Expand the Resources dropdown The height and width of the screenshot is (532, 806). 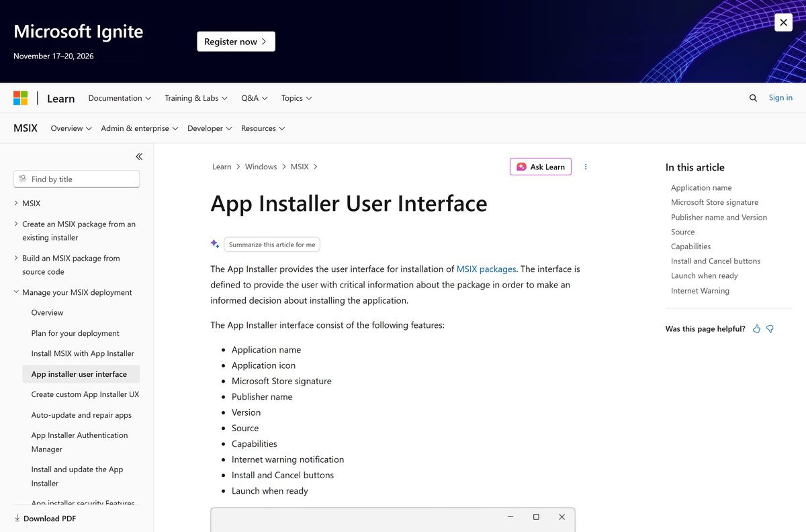coord(263,128)
